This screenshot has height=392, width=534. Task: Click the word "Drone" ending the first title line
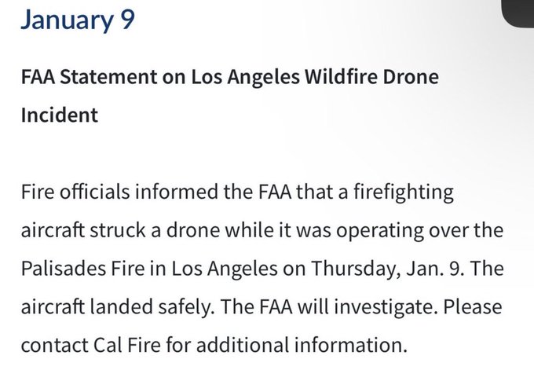(411, 77)
